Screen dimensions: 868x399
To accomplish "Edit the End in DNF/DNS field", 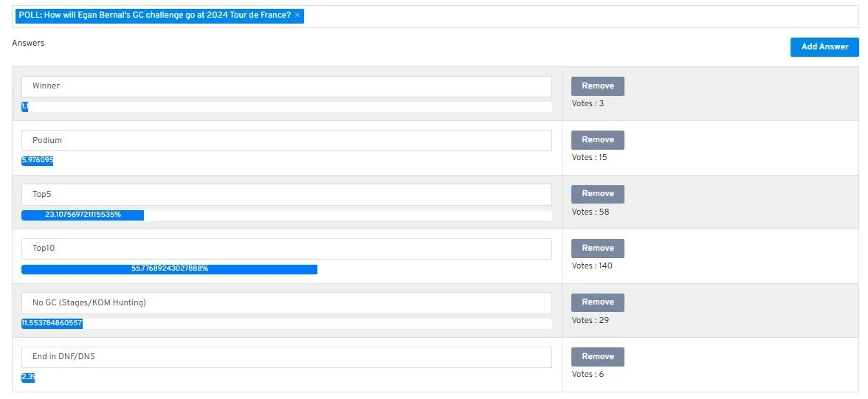I will (x=286, y=357).
